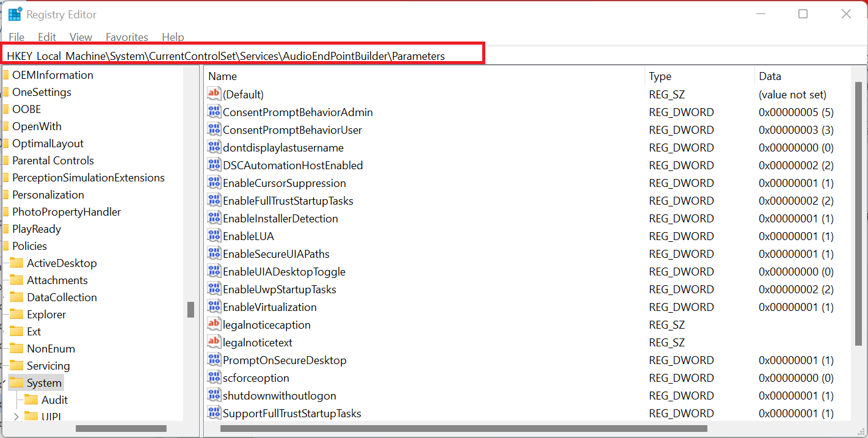The image size is (868, 438).
Task: Select the ConsentPromptBehaviorAdmin value name
Action: 298,112
